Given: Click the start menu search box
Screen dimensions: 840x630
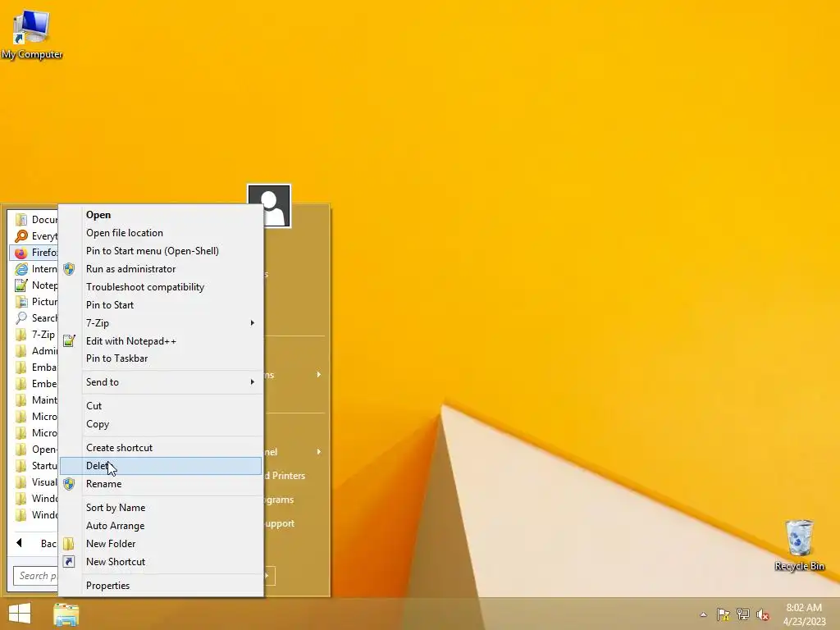Looking at the screenshot, I should (x=35, y=576).
